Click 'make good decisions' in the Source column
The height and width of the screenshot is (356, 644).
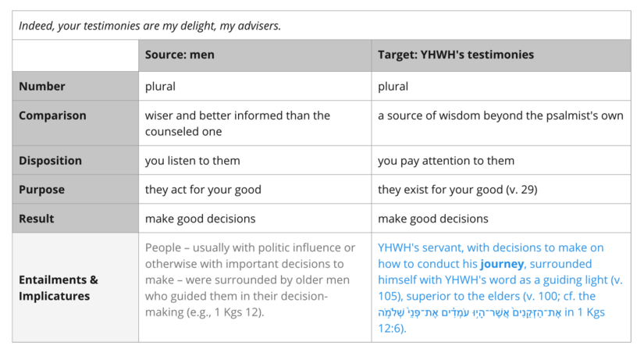[200, 219]
